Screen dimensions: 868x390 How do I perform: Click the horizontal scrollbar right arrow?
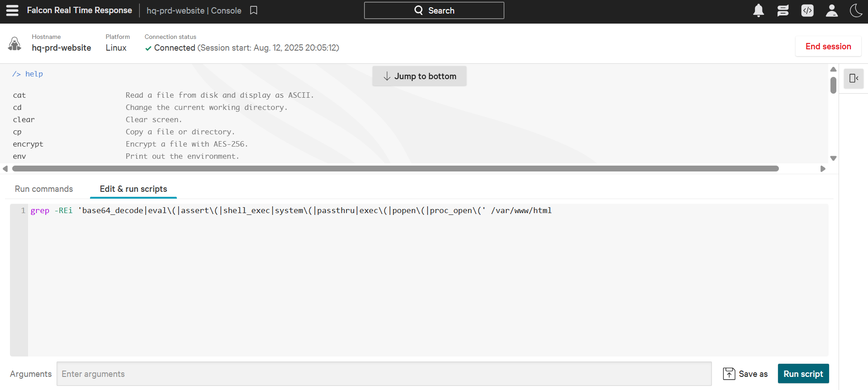point(823,169)
